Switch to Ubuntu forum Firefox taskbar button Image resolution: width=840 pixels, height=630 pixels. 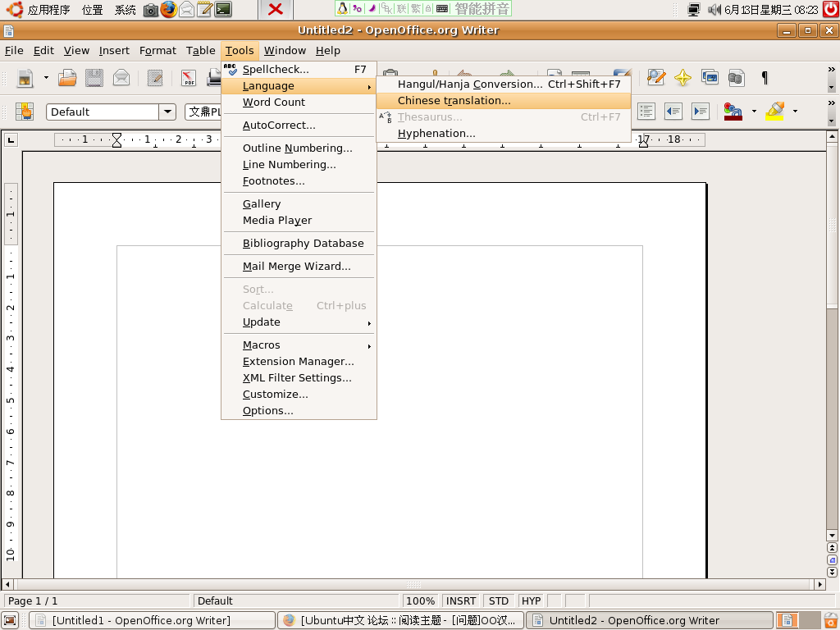click(400, 620)
